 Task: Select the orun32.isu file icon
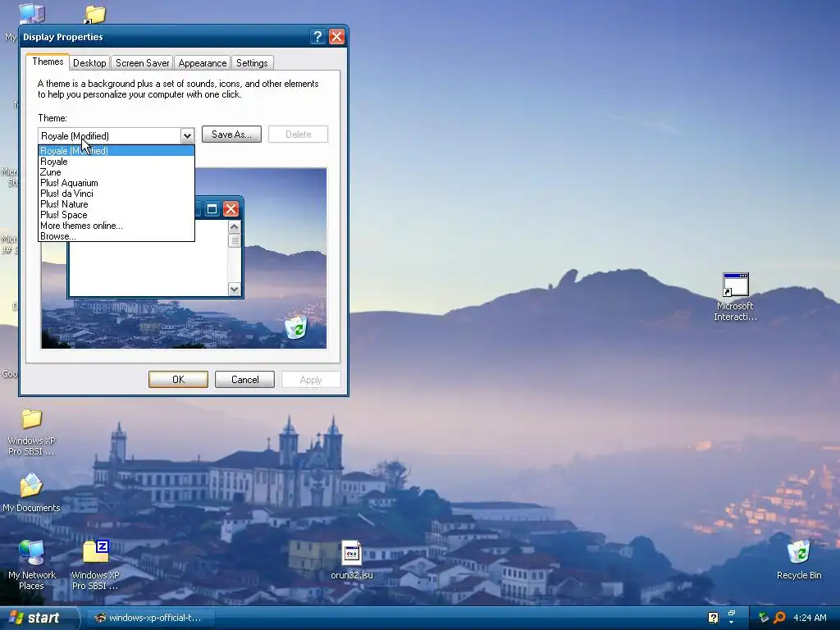[351, 553]
